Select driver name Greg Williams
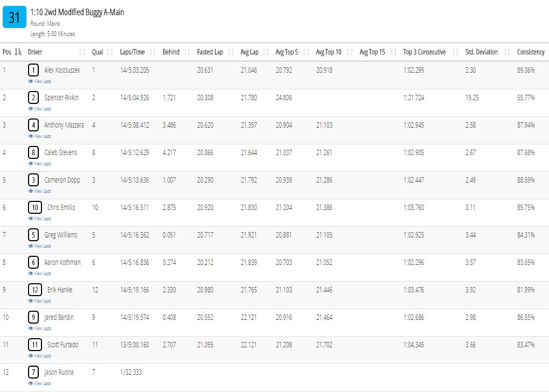This screenshot has height=392, width=549. coord(61,235)
